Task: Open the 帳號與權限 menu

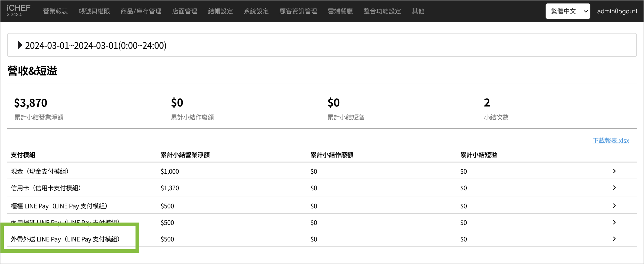Action: pos(94,11)
